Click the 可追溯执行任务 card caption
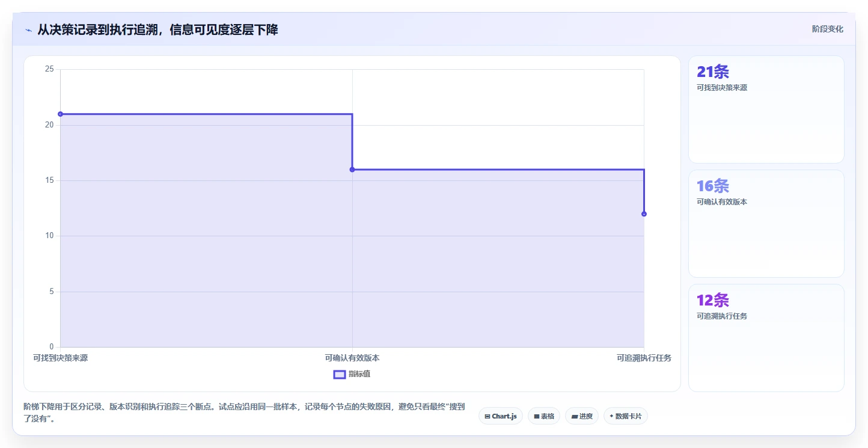This screenshot has width=868, height=448. click(x=722, y=316)
